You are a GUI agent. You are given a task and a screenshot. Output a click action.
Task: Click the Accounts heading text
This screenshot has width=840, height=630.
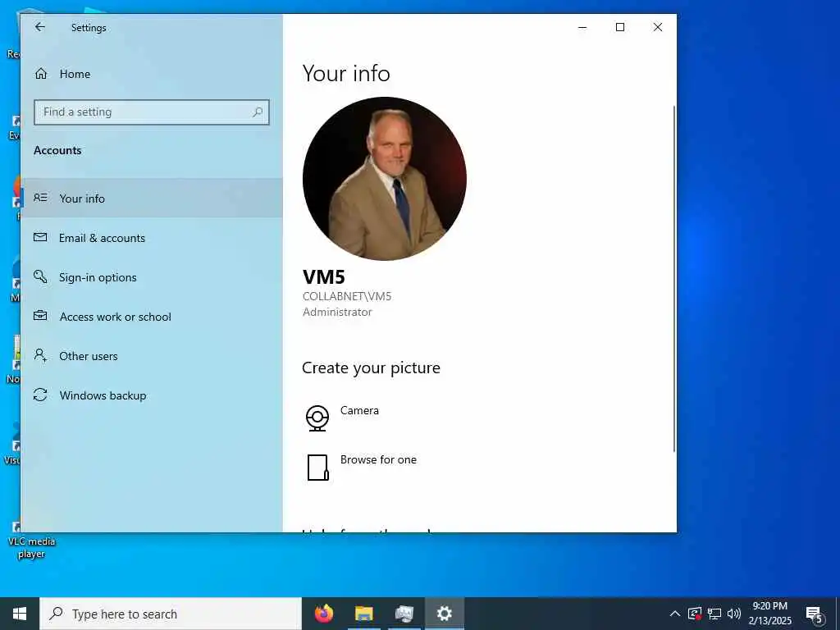[57, 151]
